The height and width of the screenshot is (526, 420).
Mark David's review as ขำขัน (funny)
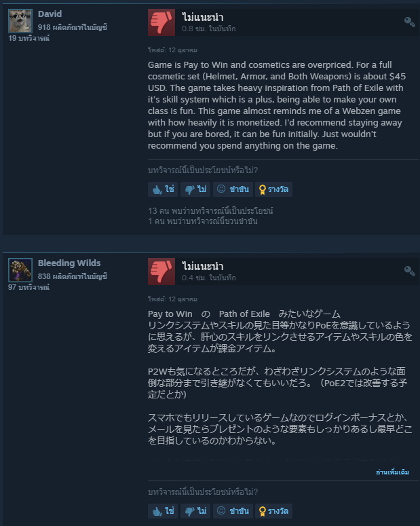[233, 189]
